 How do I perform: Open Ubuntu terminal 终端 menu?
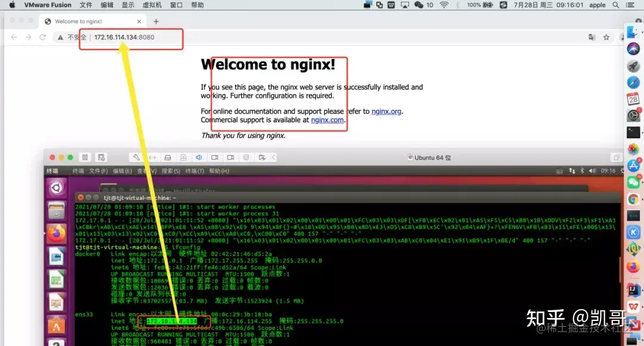point(78,171)
